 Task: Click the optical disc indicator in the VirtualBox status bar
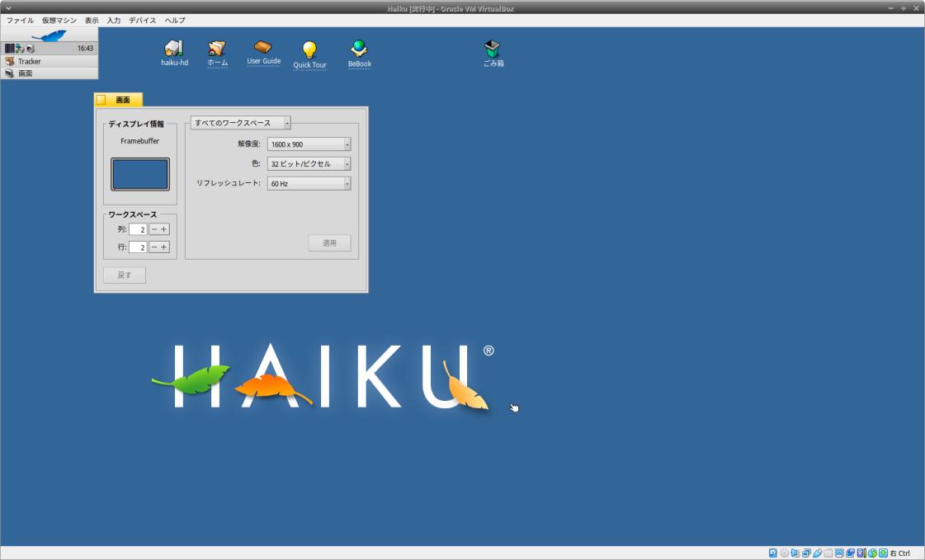click(x=784, y=553)
